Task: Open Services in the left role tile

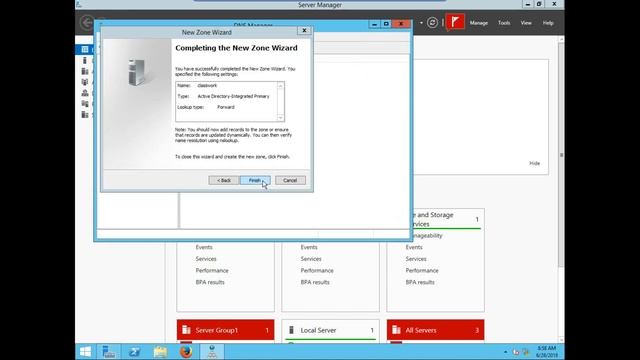Action: pos(206,259)
